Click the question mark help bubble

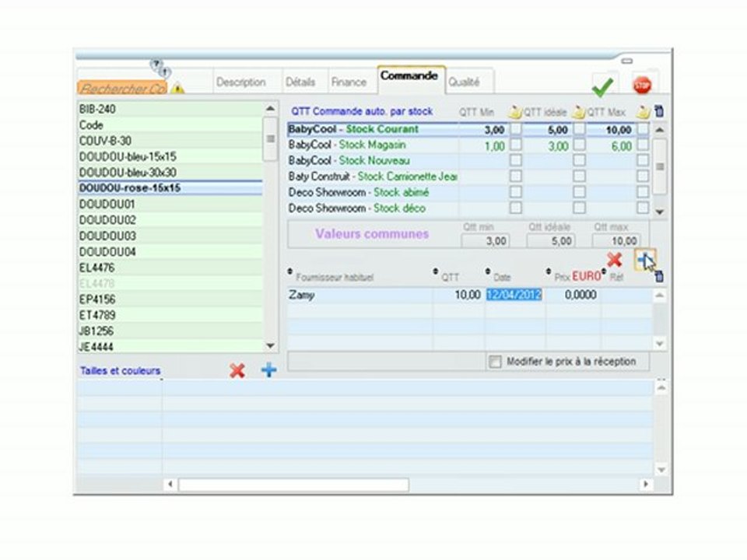pos(156,64)
